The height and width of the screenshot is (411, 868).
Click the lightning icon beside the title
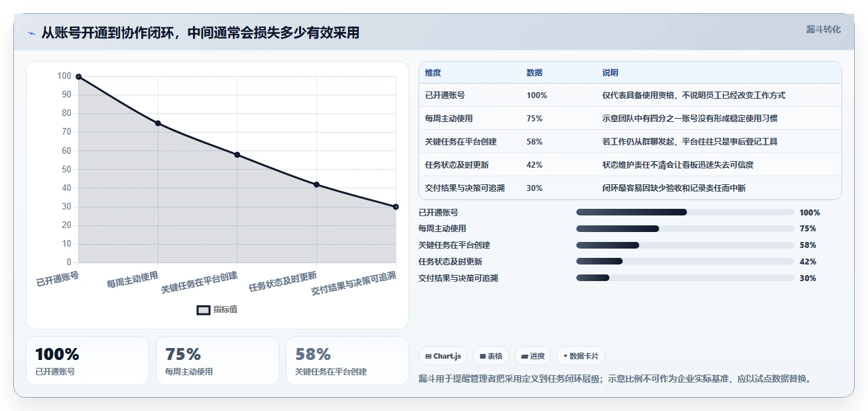(x=31, y=33)
